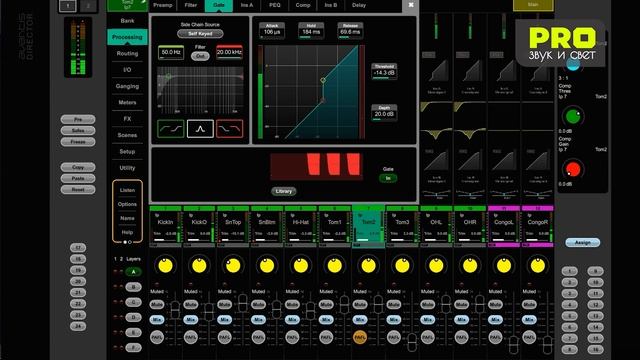Click the Paste button
The image size is (640, 360).
78,178
